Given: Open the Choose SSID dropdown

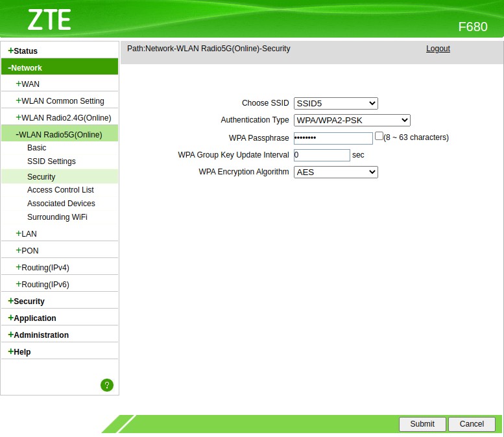Looking at the screenshot, I should 336,104.
